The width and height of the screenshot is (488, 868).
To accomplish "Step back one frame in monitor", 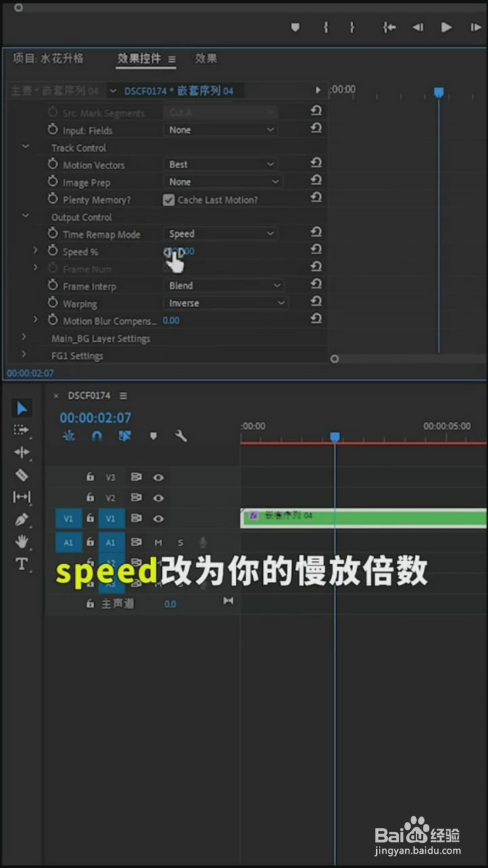I will click(x=418, y=27).
